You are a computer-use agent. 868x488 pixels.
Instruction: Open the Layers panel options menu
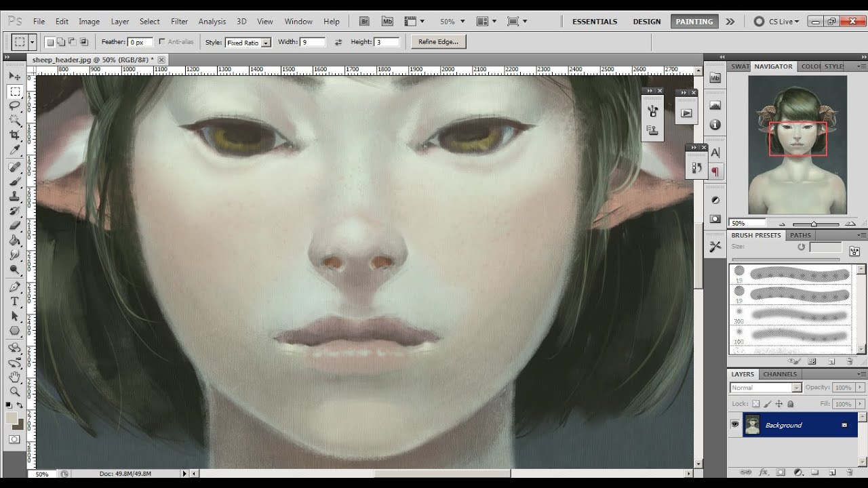click(863, 374)
